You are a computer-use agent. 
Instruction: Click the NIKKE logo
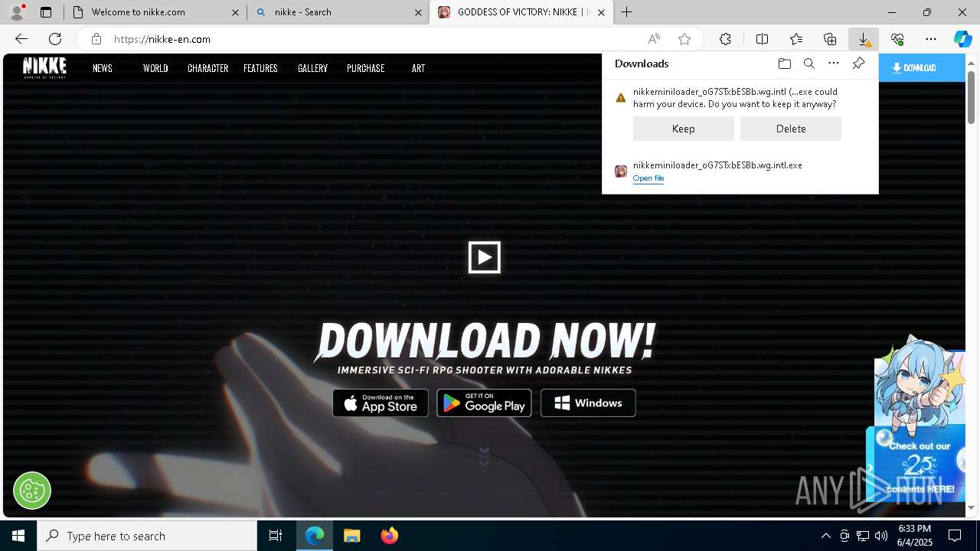(44, 67)
